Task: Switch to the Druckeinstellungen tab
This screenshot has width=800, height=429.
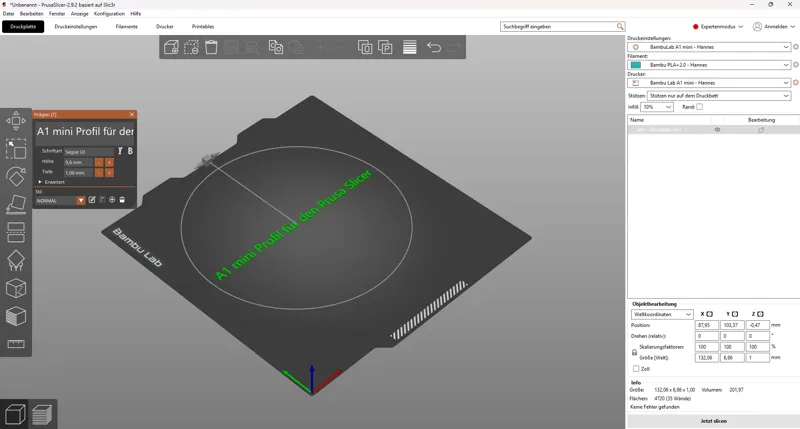Action: [x=76, y=27]
